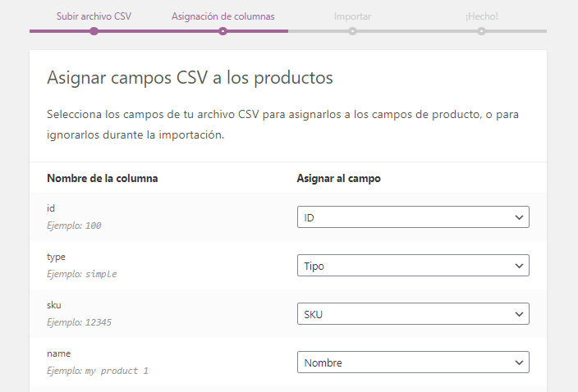Click the '¡Hecho!' step dot
The width and height of the screenshot is (578, 392).
click(x=481, y=31)
